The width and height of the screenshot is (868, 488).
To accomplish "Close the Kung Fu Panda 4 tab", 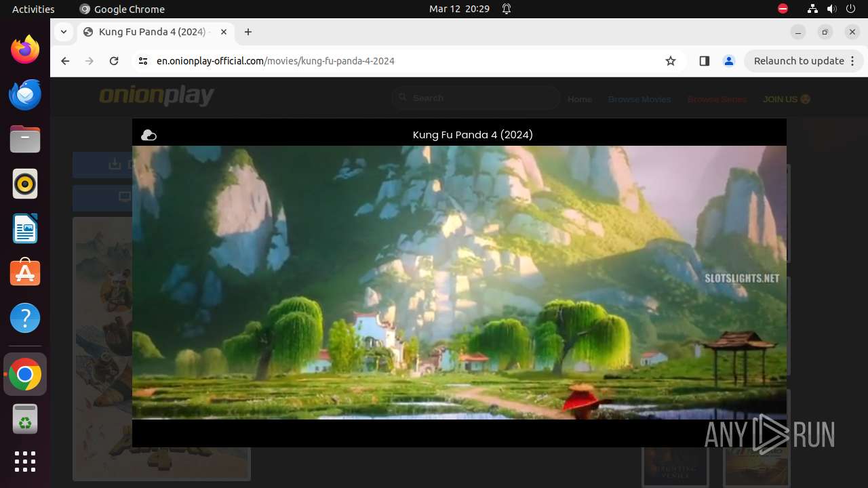I will pos(224,32).
